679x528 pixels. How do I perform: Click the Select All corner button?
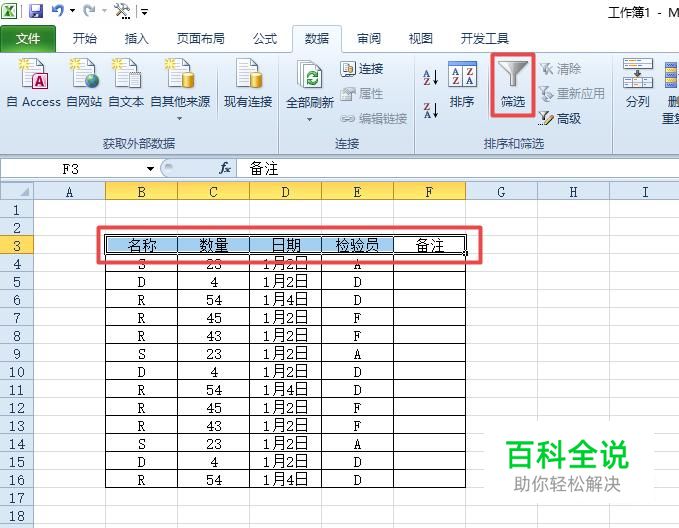pyautogui.click(x=17, y=191)
